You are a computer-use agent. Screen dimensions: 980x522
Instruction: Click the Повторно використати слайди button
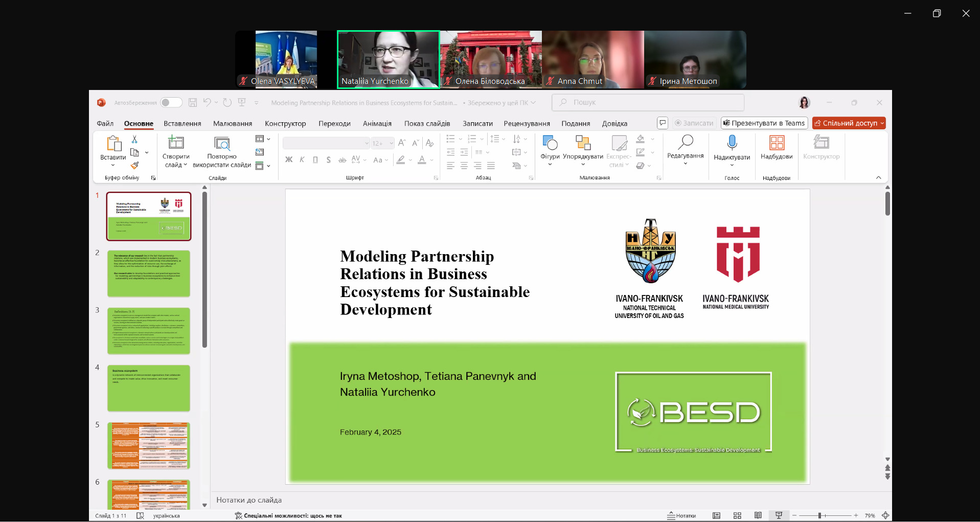pos(222,152)
